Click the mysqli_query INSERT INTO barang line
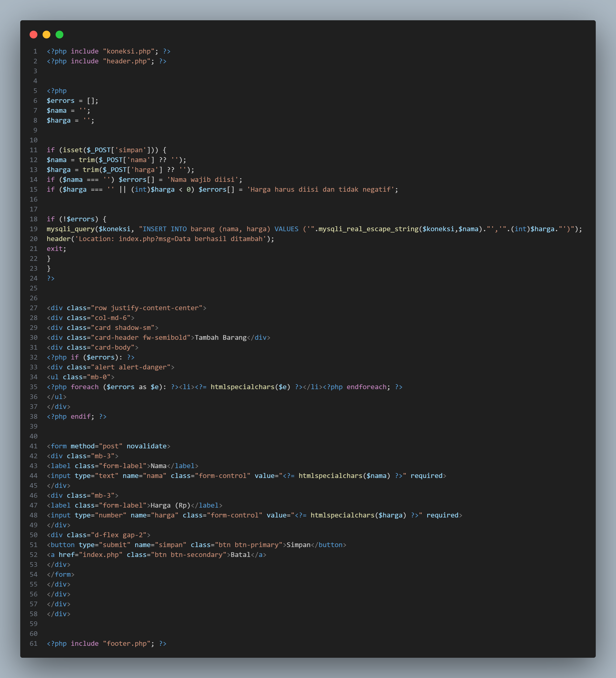Viewport: 616px width, 678px height. click(x=314, y=229)
